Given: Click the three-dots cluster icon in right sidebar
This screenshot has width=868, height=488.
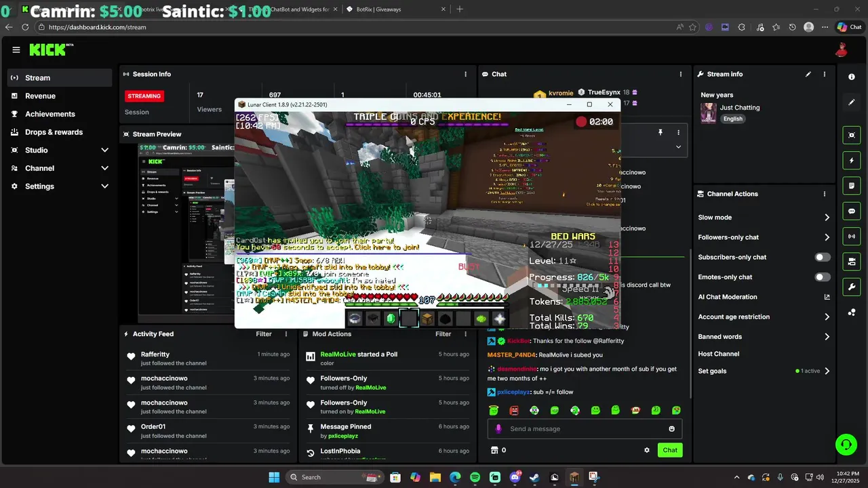Looking at the screenshot, I should [x=852, y=312].
